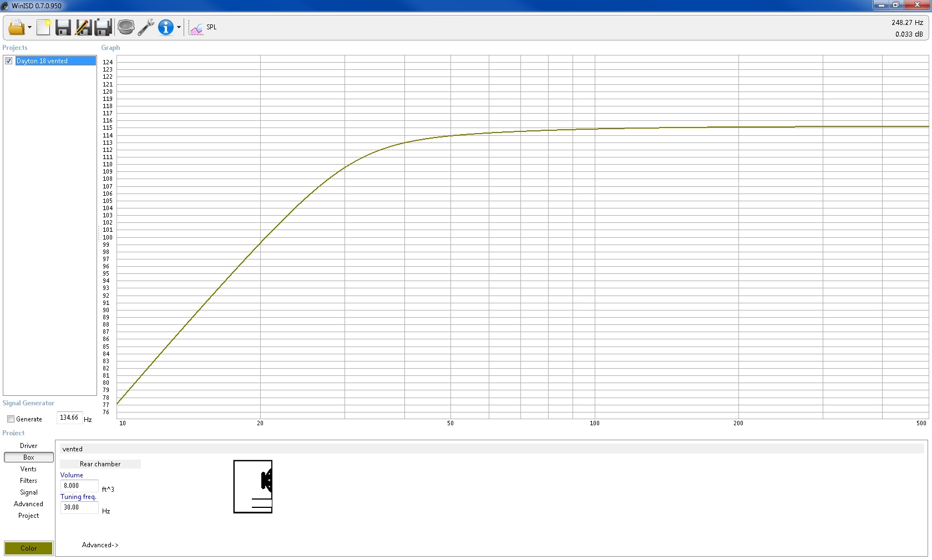932x560 pixels.
Task: Click the Hz unit beside tuning frequency
Action: (106, 511)
